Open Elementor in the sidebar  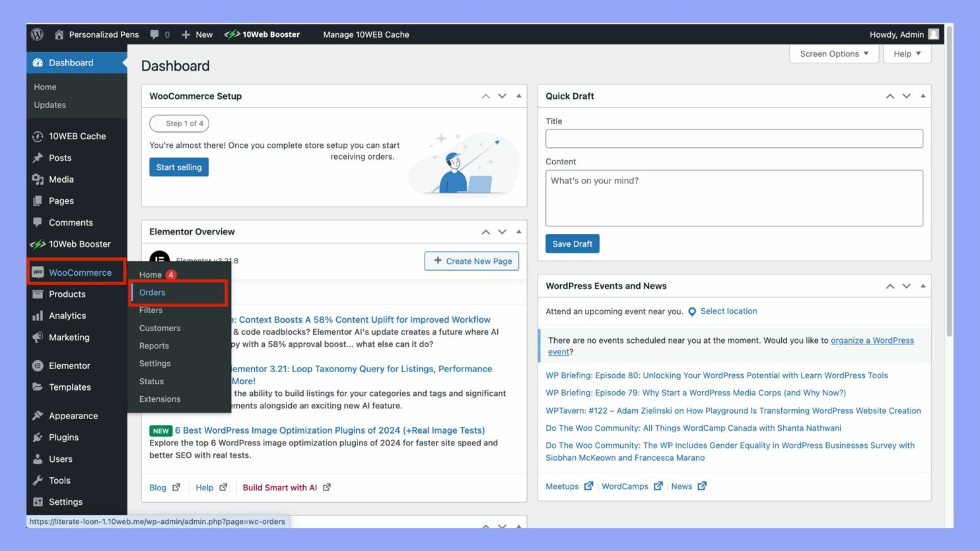(69, 366)
